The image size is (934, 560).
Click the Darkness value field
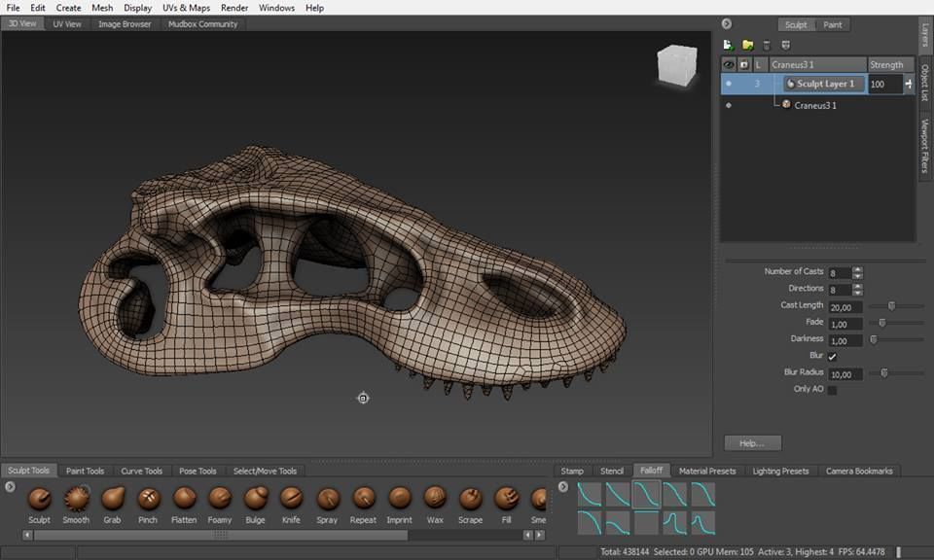(845, 341)
